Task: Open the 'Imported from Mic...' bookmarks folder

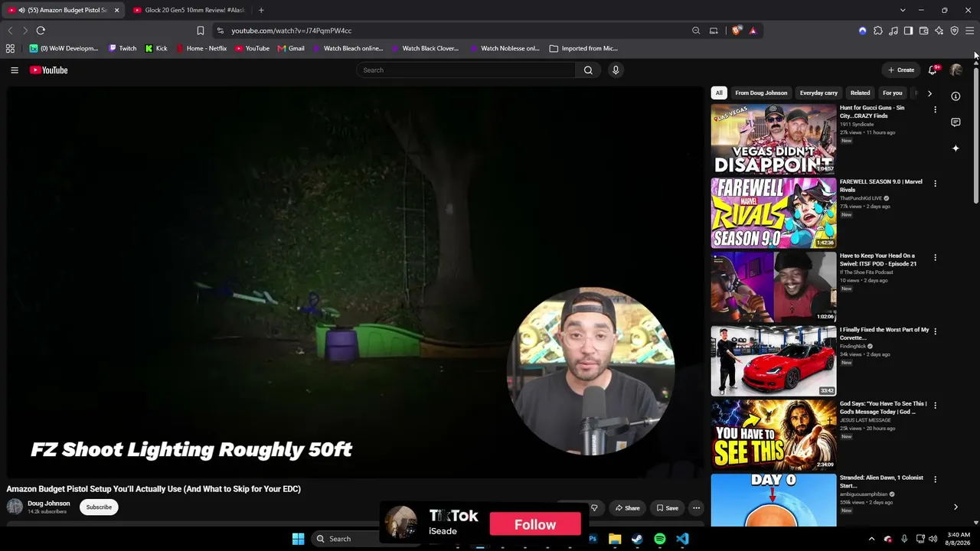Action: 583,48
